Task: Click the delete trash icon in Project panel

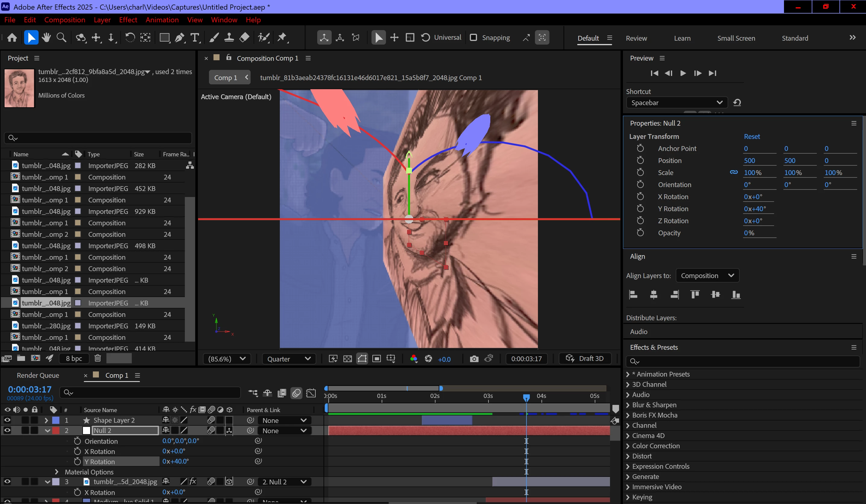Action: point(98,358)
